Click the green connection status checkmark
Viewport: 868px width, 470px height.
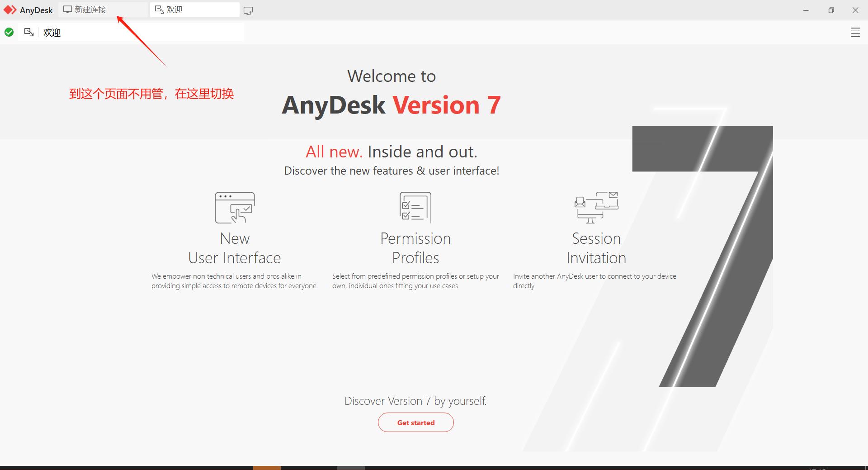(x=9, y=32)
